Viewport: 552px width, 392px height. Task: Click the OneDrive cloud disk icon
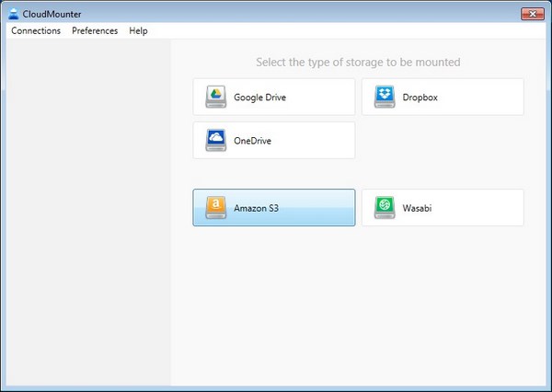216,140
